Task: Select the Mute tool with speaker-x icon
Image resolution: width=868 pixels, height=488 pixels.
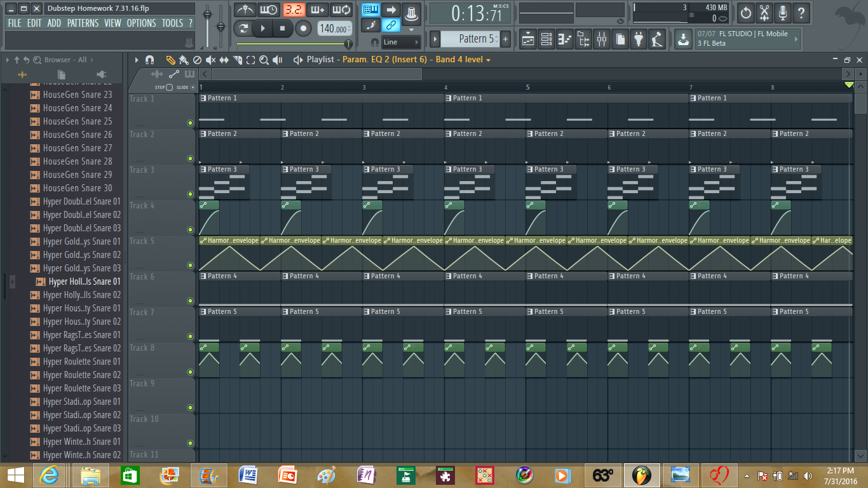Action: pos(210,60)
